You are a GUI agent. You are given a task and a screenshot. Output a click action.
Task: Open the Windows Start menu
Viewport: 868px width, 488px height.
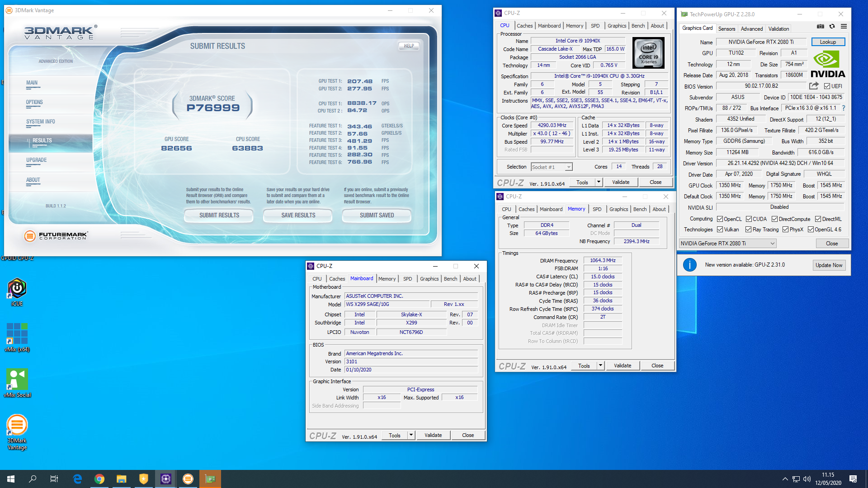click(x=11, y=479)
